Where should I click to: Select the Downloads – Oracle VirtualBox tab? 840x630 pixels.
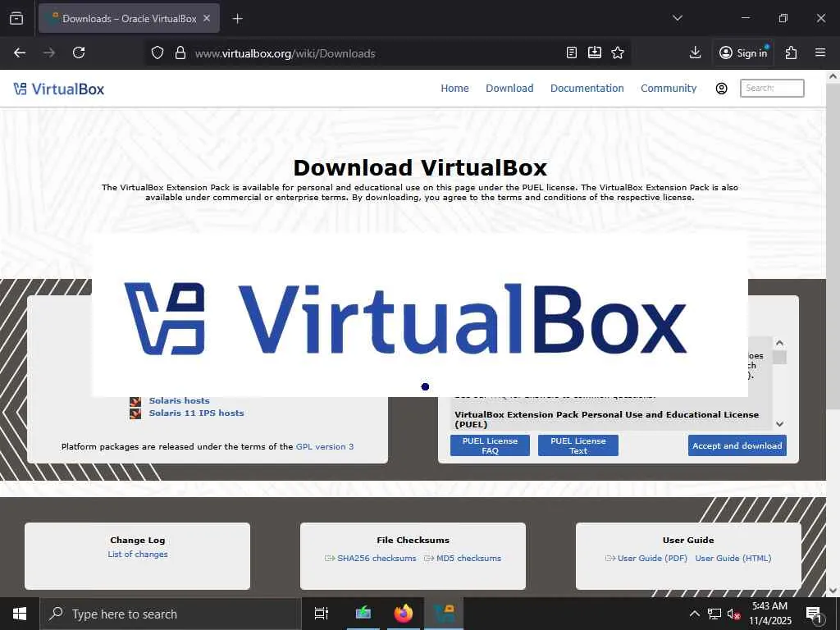click(129, 18)
